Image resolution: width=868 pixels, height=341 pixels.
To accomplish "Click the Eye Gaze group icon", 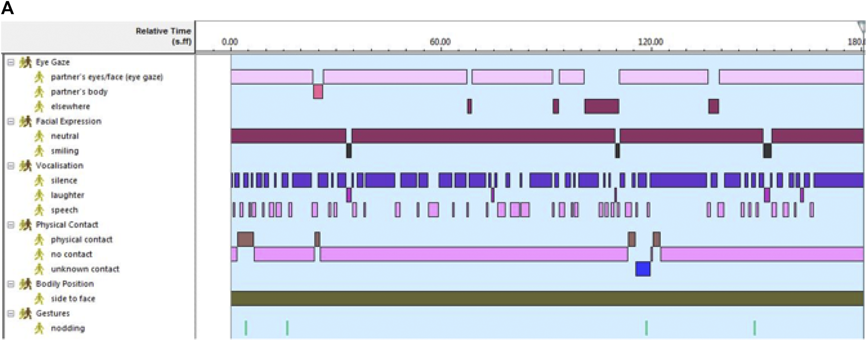I will tap(25, 62).
